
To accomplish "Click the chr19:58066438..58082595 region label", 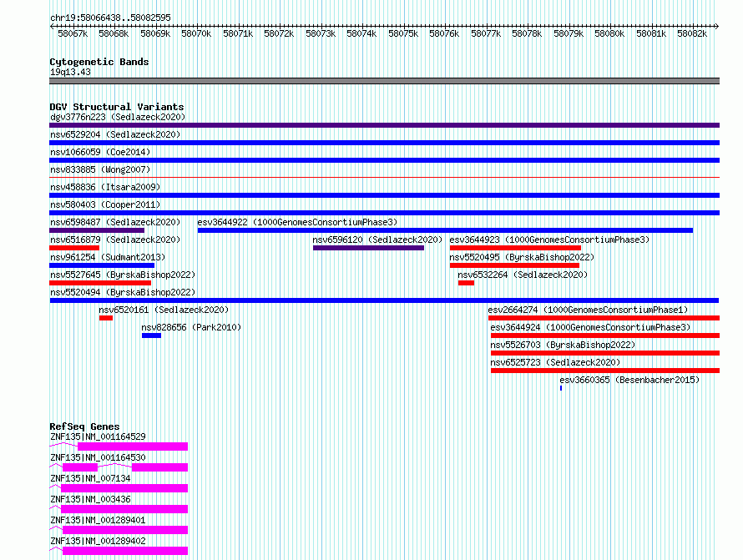I will click(x=110, y=18).
